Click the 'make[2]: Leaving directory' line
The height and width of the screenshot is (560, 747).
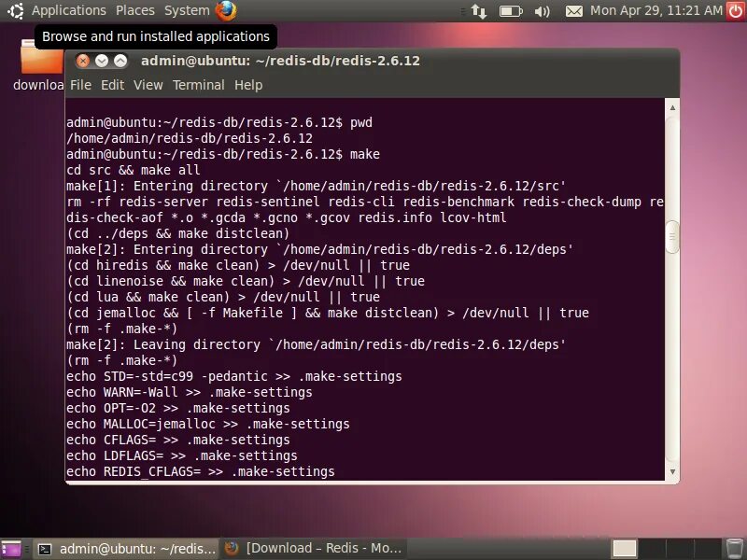pyautogui.click(x=316, y=344)
